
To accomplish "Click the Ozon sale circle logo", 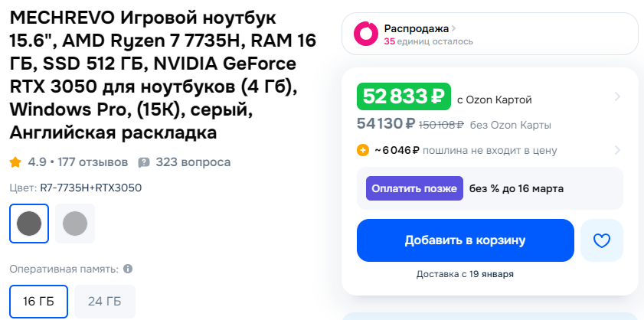I will pyautogui.click(x=365, y=34).
